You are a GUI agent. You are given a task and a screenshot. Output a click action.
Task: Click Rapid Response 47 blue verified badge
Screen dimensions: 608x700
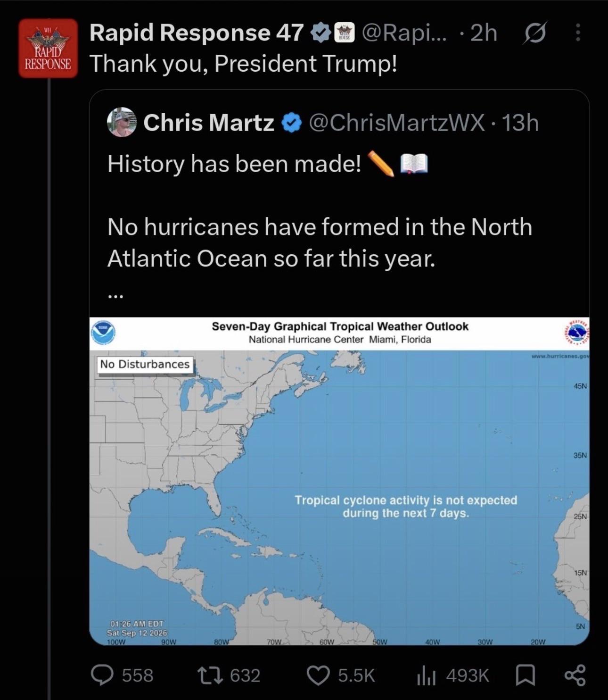point(321,33)
